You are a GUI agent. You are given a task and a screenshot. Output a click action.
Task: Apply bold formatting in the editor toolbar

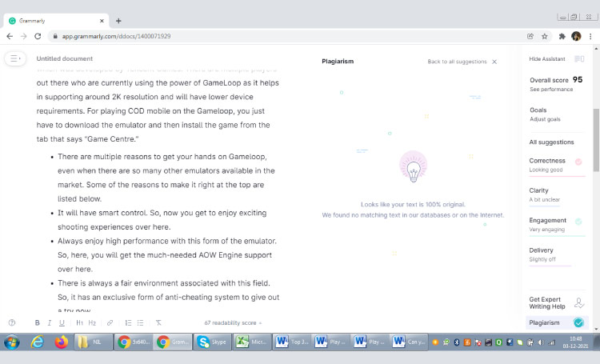coord(37,322)
